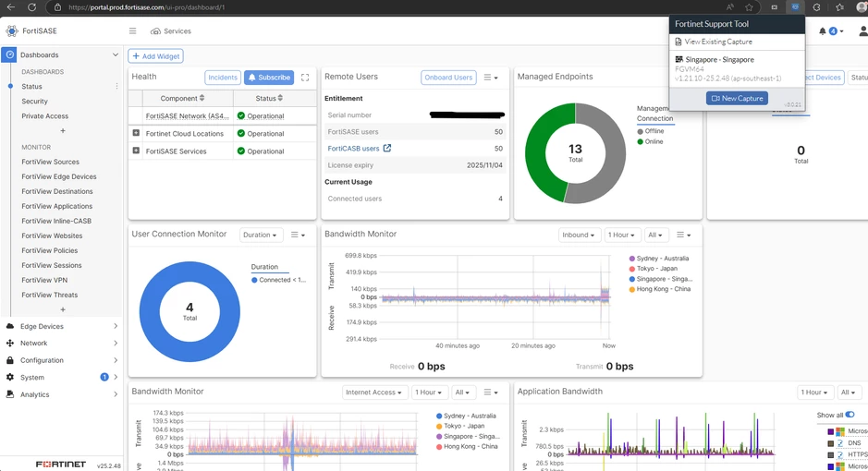This screenshot has height=471, width=868.
Task: Click the System notification badge showing 1
Action: (104, 377)
